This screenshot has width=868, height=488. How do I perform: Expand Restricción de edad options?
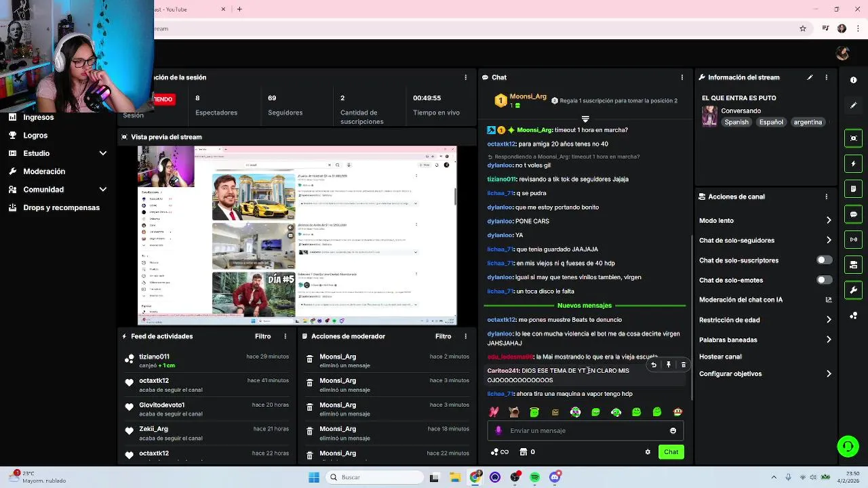click(x=829, y=320)
